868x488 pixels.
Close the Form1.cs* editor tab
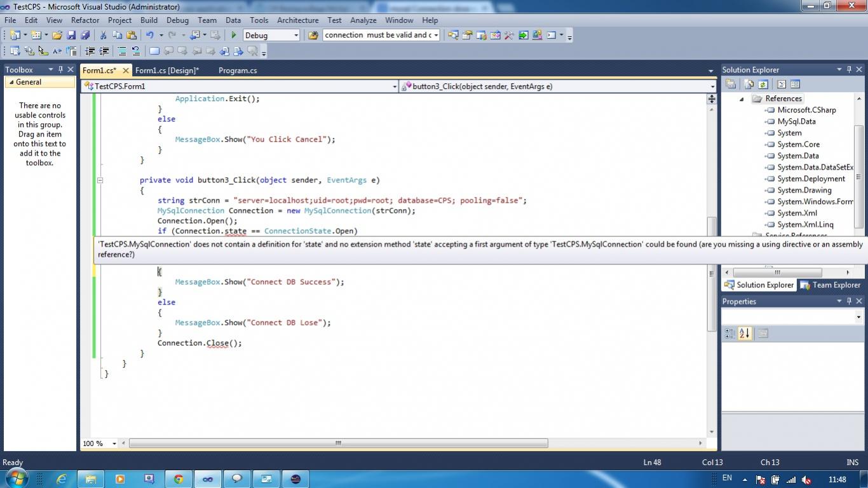126,71
